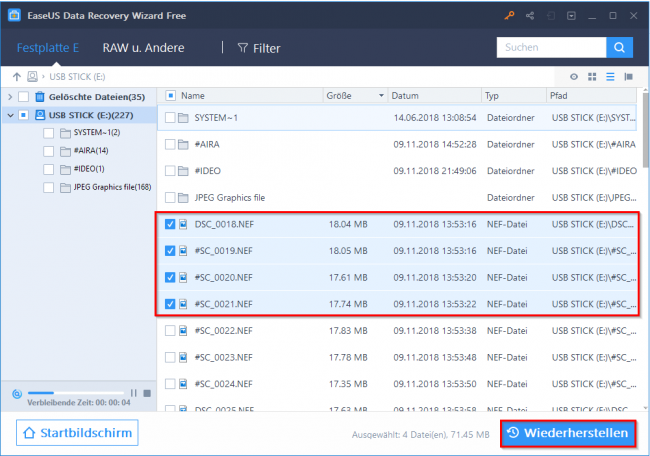Click the magnifier search button
The width and height of the screenshot is (650, 456).
pyautogui.click(x=619, y=47)
